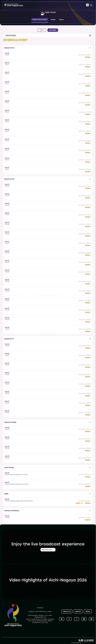Click the Aichi-Nagoya 2026 header logo
Screen dimensions: 96x644
click(x=13, y=5)
